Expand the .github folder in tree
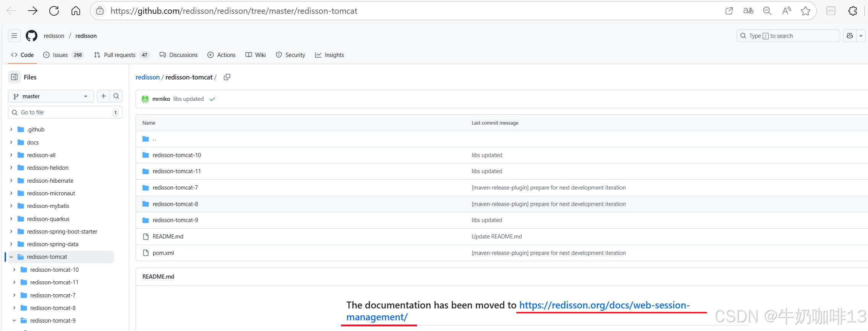 point(11,130)
